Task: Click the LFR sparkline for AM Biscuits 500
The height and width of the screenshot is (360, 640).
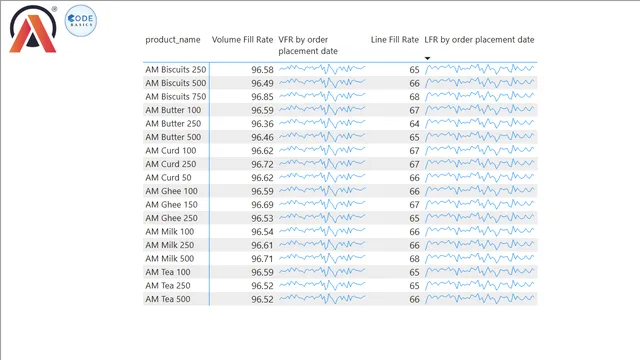Action: [480, 82]
